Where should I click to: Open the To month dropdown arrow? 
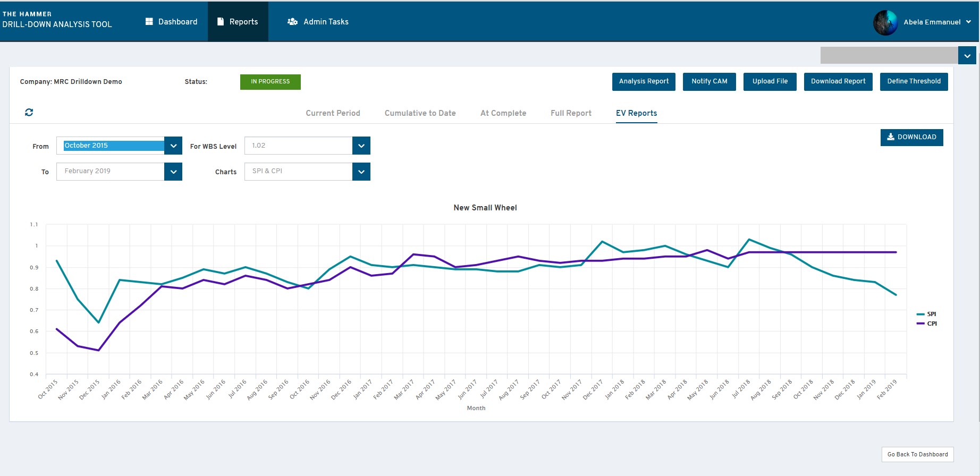point(173,172)
